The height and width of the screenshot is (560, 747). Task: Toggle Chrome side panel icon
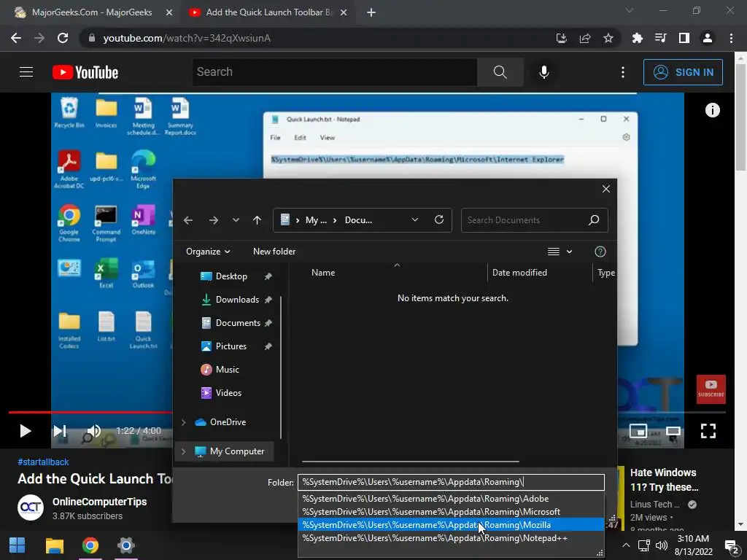(x=684, y=38)
